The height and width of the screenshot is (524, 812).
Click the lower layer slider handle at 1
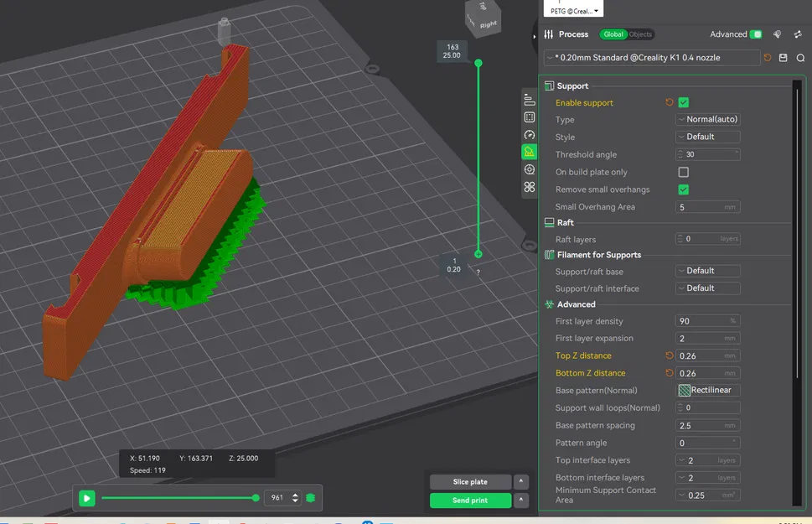click(x=478, y=254)
